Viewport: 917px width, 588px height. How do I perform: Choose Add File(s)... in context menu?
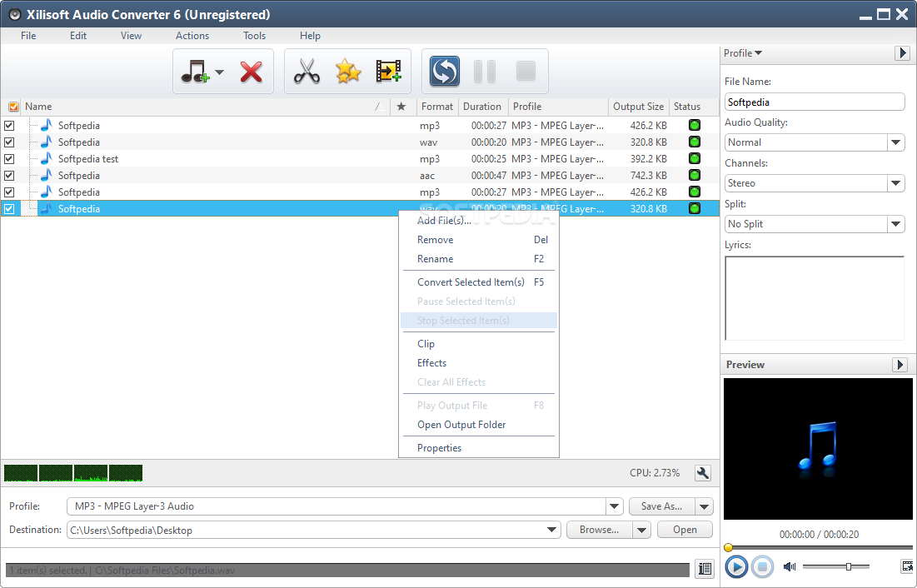coord(478,221)
